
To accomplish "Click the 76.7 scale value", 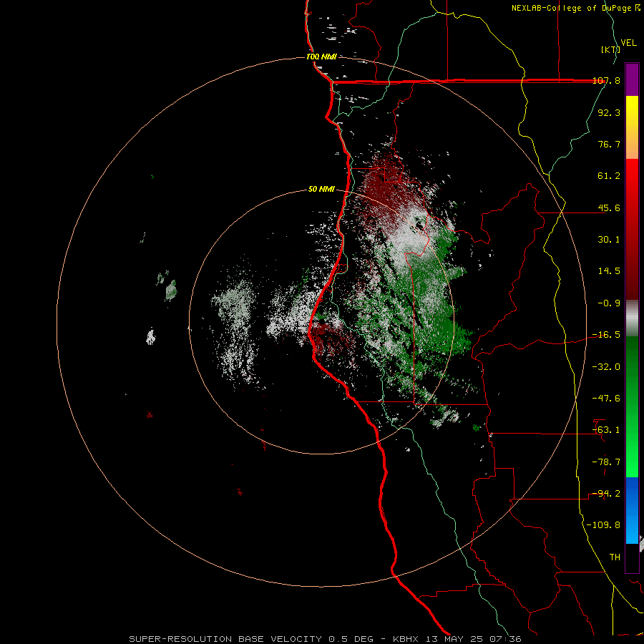I will click(x=609, y=144).
